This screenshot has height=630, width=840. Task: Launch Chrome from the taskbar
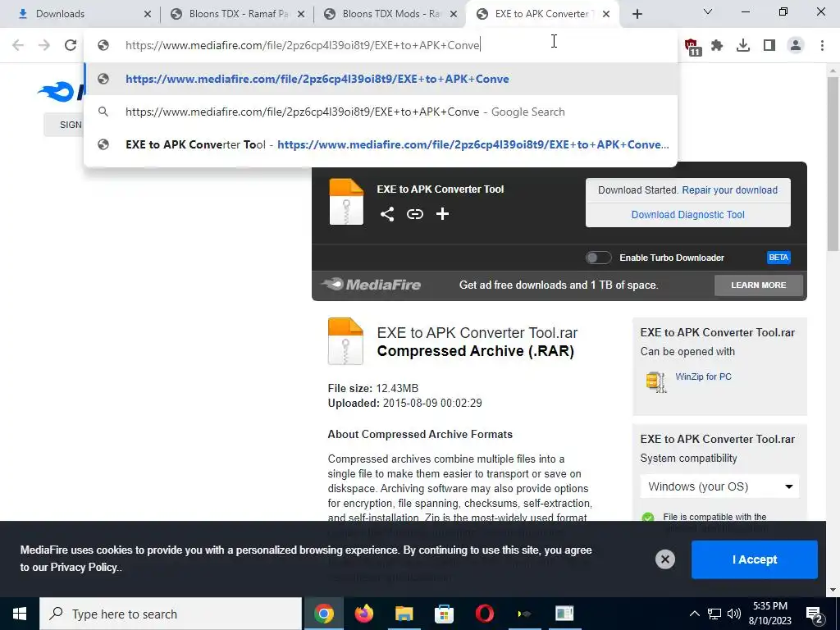point(323,614)
